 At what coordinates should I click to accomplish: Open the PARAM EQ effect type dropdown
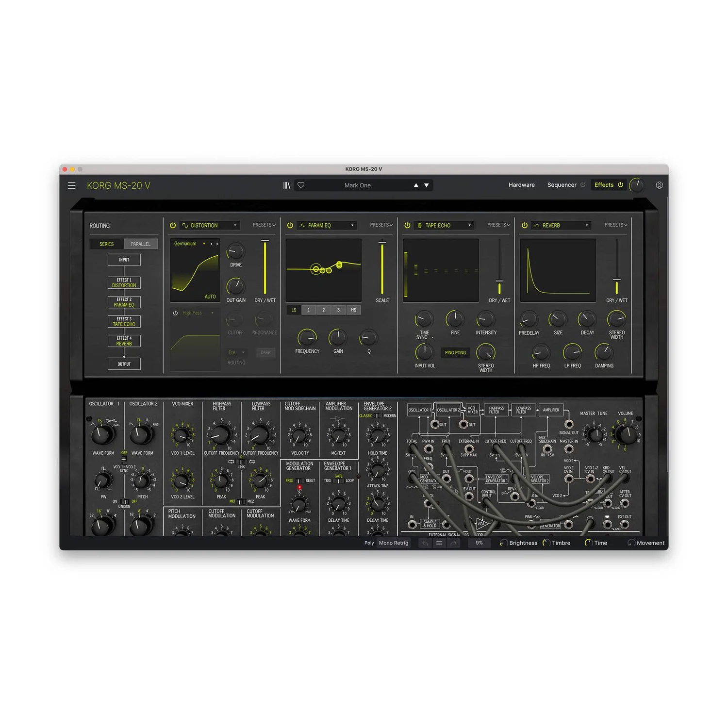pyautogui.click(x=327, y=225)
